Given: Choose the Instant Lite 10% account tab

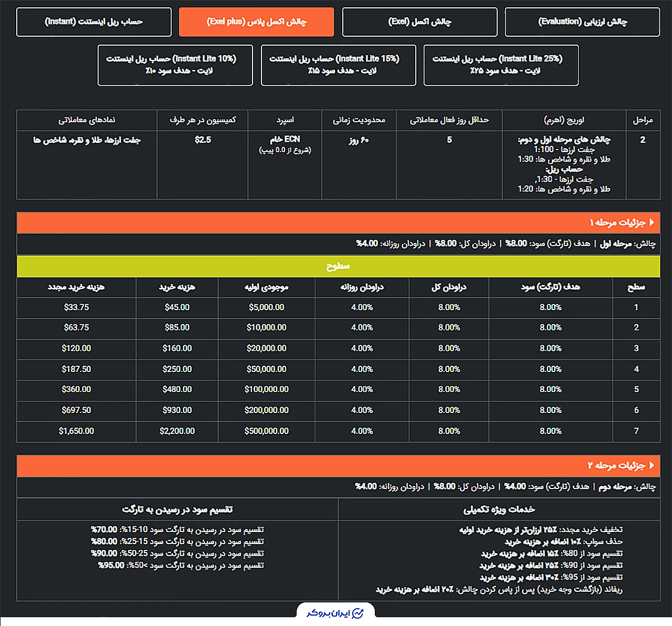Looking at the screenshot, I should [x=175, y=65].
